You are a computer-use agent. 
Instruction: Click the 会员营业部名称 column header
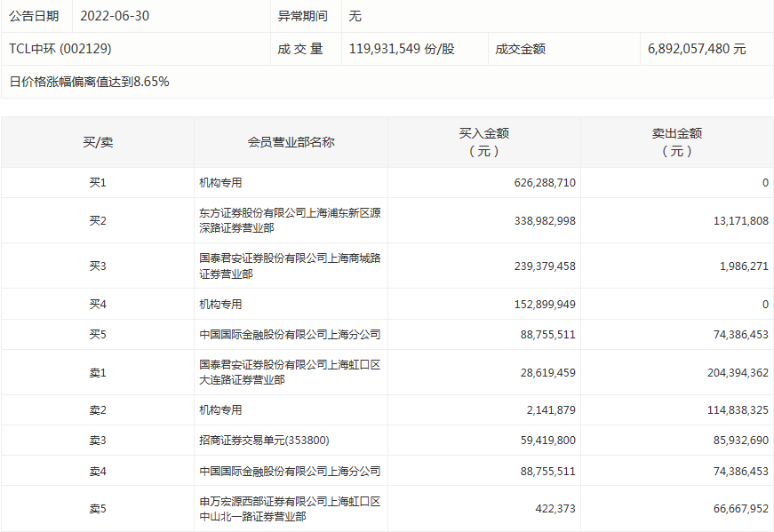pos(291,142)
